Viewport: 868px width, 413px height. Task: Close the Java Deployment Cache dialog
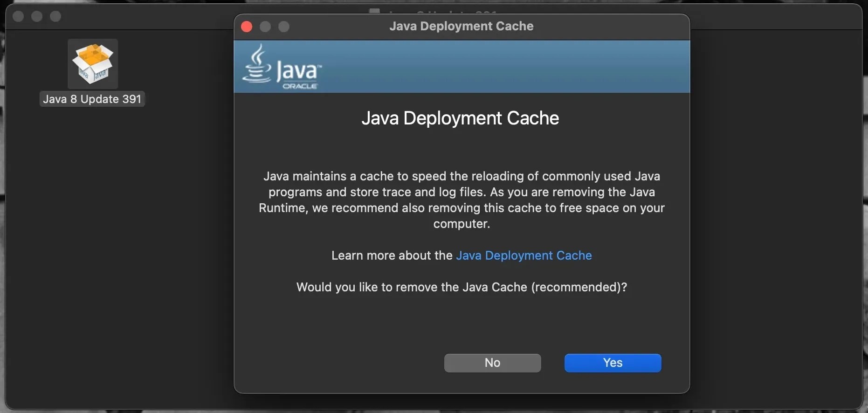tap(247, 27)
